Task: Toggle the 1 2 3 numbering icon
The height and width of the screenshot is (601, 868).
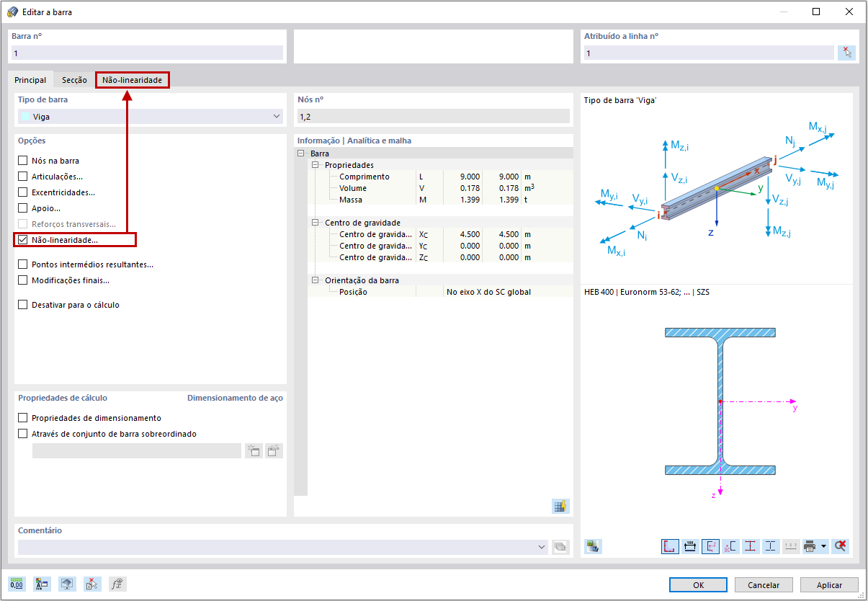Action: [x=791, y=546]
